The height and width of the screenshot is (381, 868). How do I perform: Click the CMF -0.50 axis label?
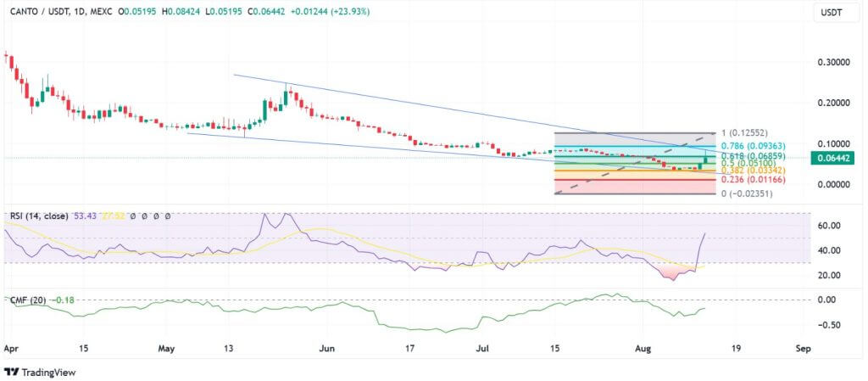tap(830, 324)
